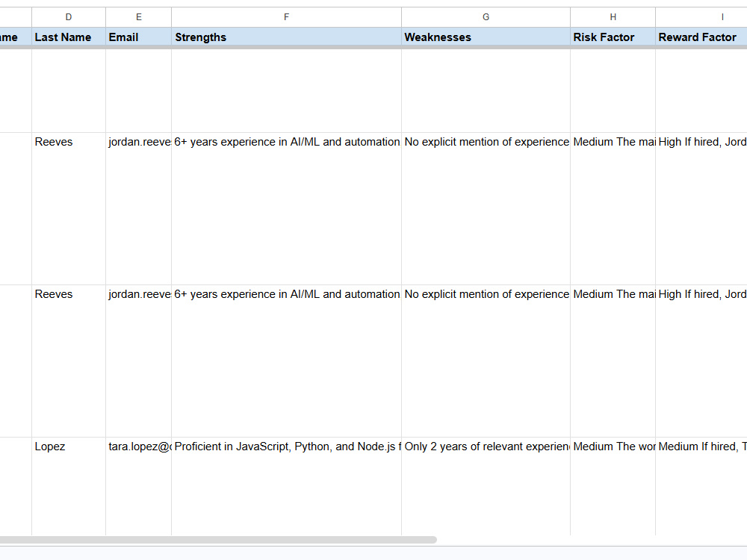Select first 'No explicit mention of experience' cell
Viewport: 747px width, 560px height.
point(486,208)
